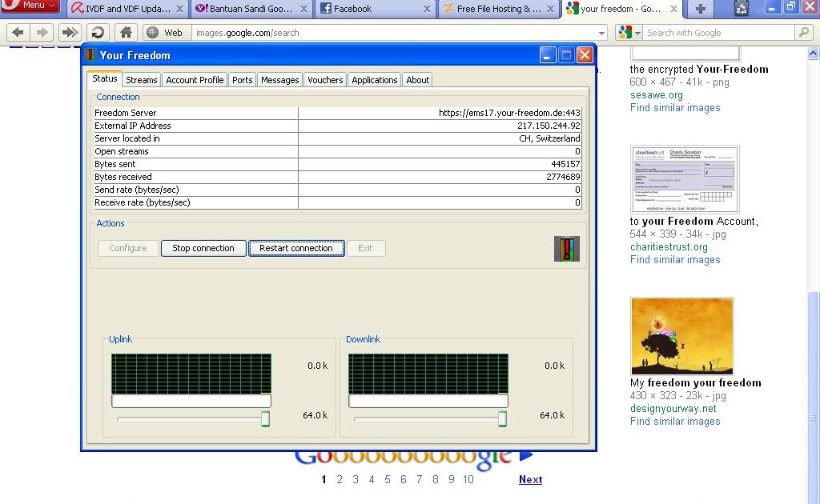
Task: Open the closed tabs trash icon
Action: tap(741, 8)
